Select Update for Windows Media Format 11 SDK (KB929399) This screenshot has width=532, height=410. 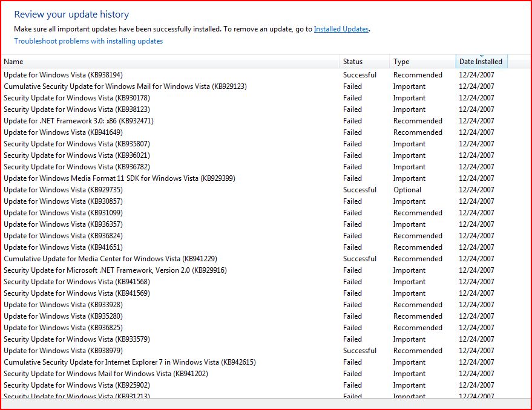(x=119, y=178)
